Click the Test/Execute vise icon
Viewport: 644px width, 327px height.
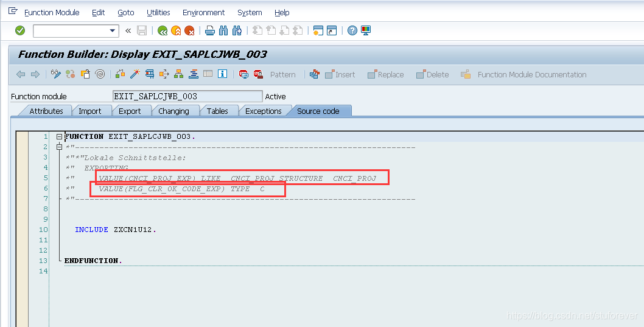pos(150,74)
